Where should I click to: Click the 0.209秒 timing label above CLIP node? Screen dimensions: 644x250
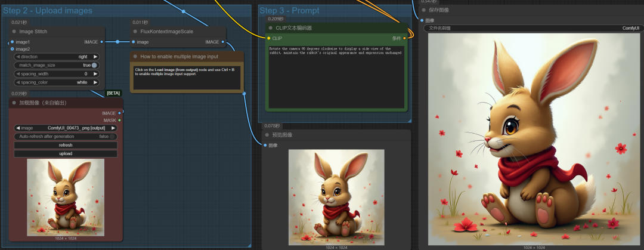coord(275,19)
